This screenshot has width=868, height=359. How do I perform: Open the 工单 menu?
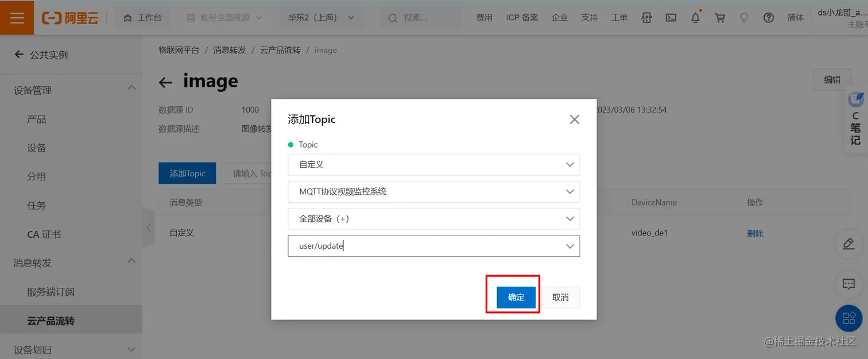coord(619,18)
